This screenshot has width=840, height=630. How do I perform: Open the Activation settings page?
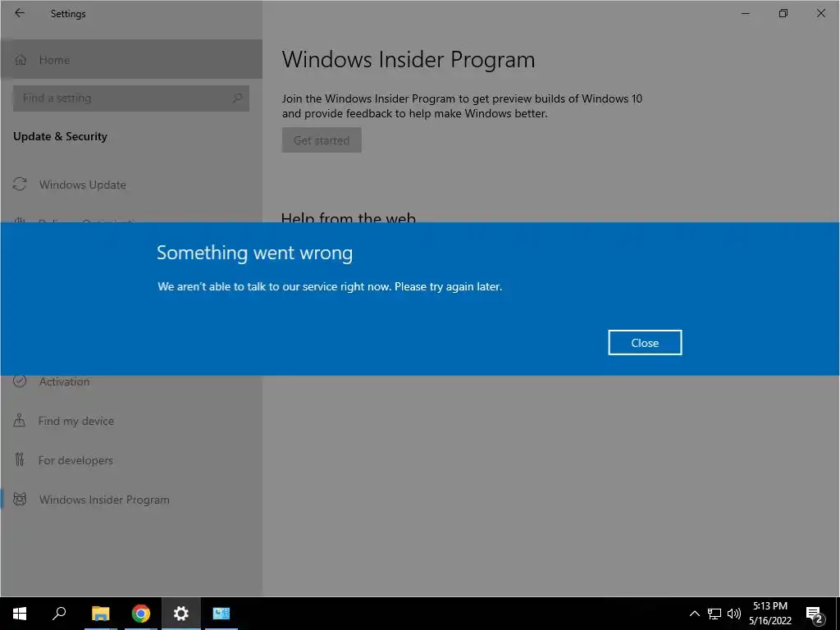coord(131,381)
